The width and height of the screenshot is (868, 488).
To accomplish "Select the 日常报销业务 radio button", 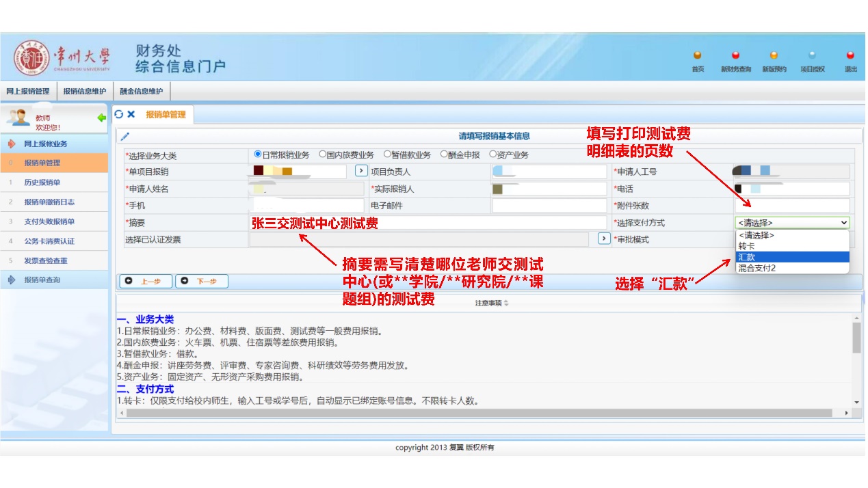I will pos(258,154).
